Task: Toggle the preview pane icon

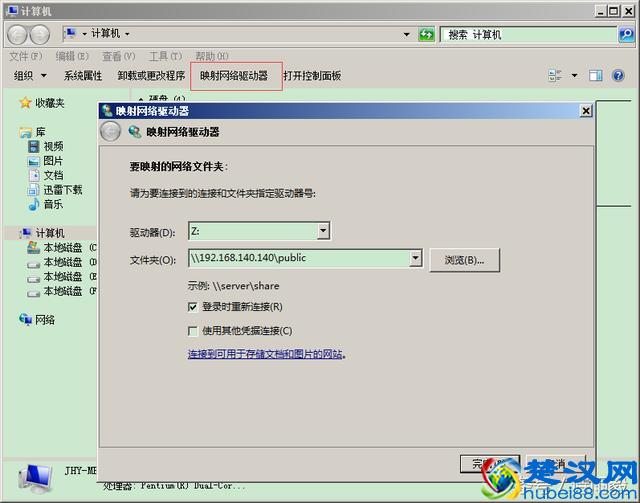Action: point(596,76)
